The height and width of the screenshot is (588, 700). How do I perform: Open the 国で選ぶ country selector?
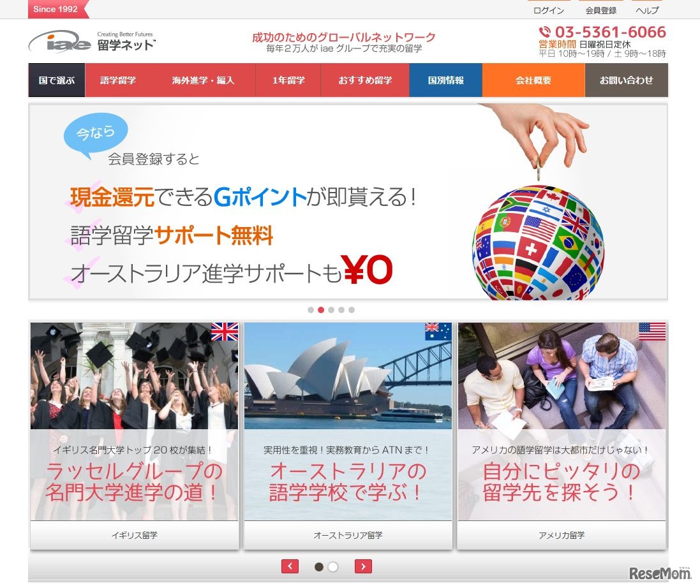[56, 80]
